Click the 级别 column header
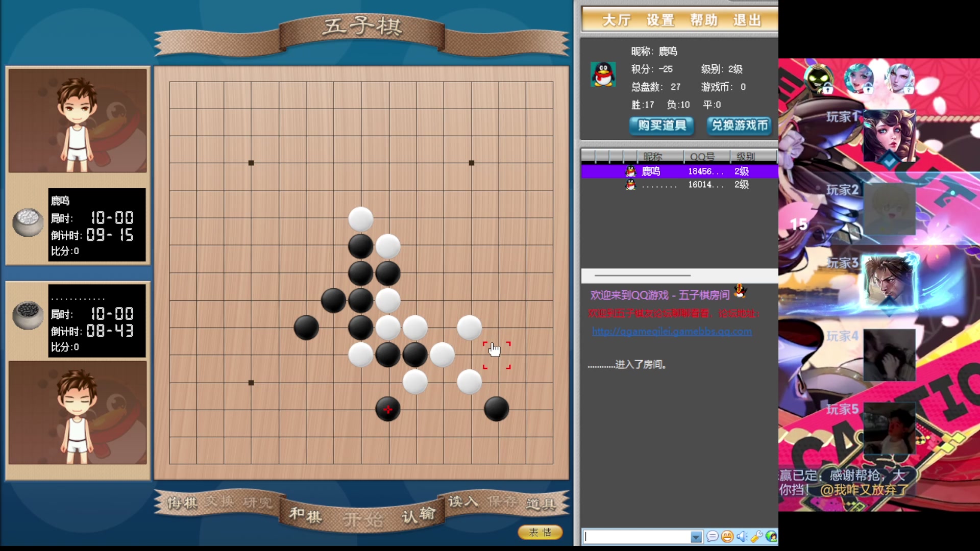Viewport: 980px width, 551px height. pyautogui.click(x=753, y=157)
